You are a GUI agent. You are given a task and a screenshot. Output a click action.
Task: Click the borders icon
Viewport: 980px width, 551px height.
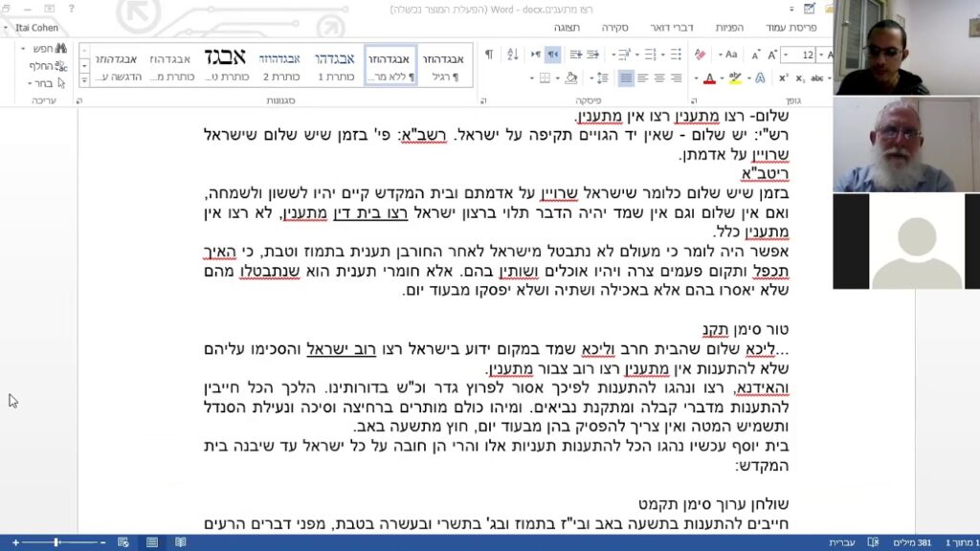pos(545,78)
